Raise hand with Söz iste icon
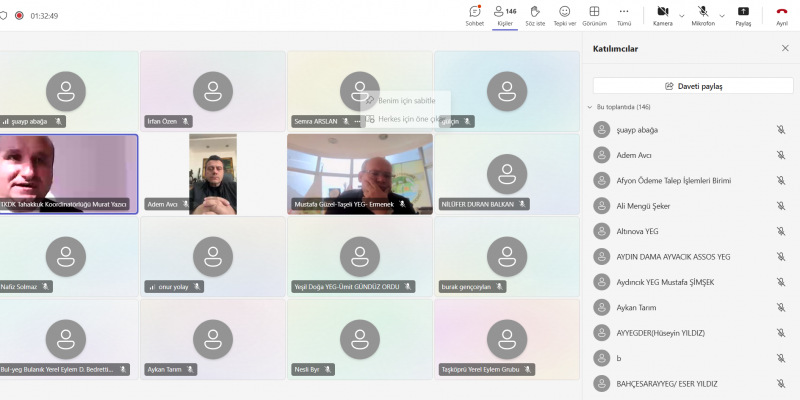The height and width of the screenshot is (400, 800). click(x=535, y=14)
